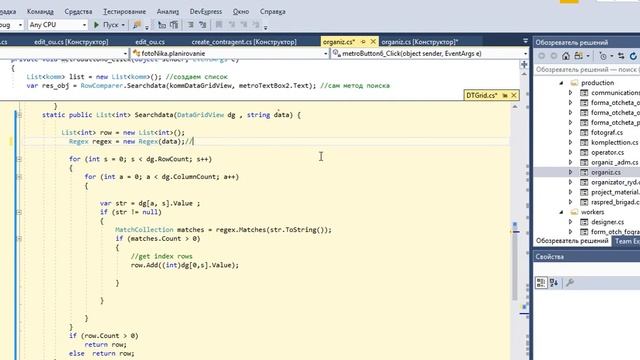
Task: Collapse the if (str != null) block
Action: (x=19, y=212)
